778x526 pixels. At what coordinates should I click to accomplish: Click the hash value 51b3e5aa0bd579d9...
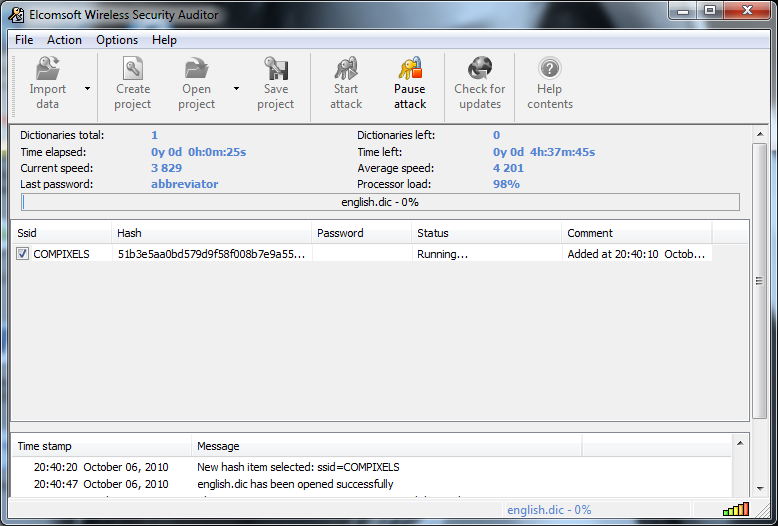[211, 254]
